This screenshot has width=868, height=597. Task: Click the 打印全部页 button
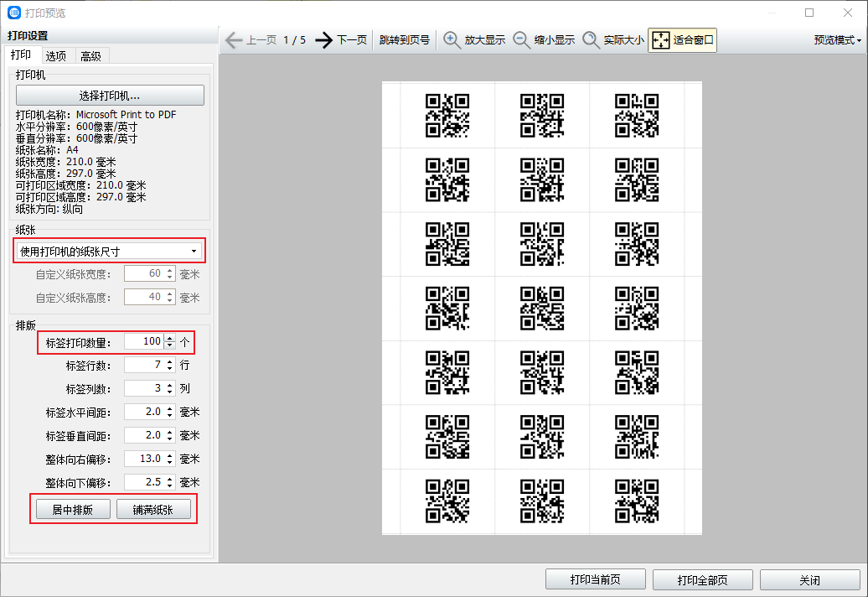click(702, 580)
